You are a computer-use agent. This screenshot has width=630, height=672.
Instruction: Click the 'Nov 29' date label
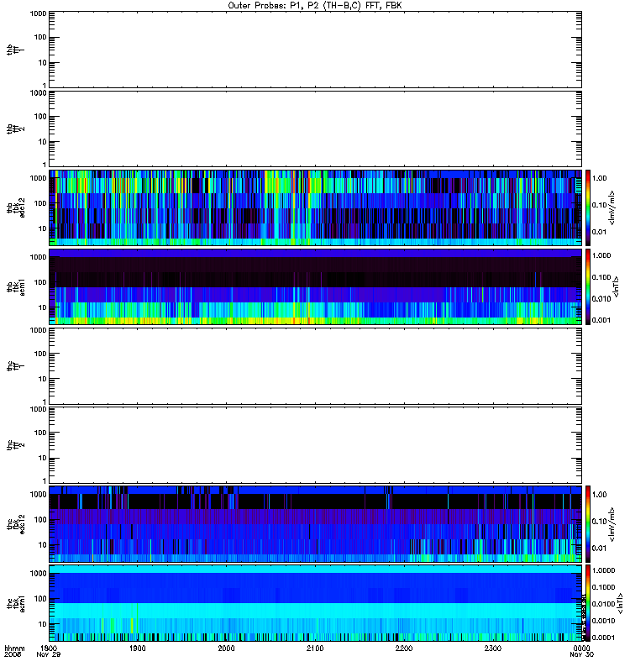(49, 654)
